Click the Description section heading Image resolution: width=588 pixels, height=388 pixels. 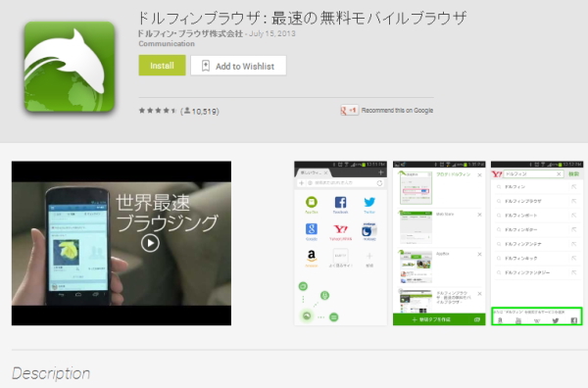(x=51, y=373)
